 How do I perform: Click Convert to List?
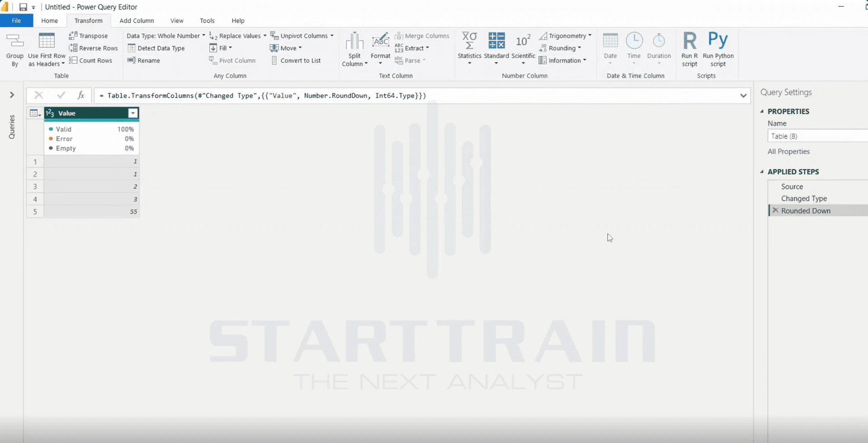pyautogui.click(x=296, y=60)
